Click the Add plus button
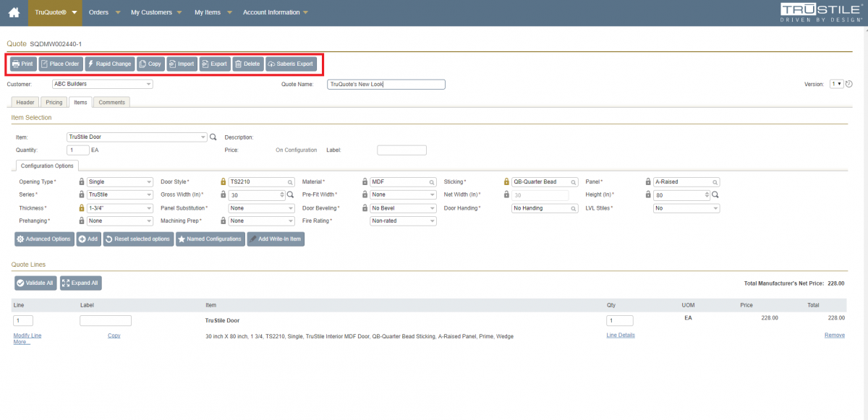 88,239
